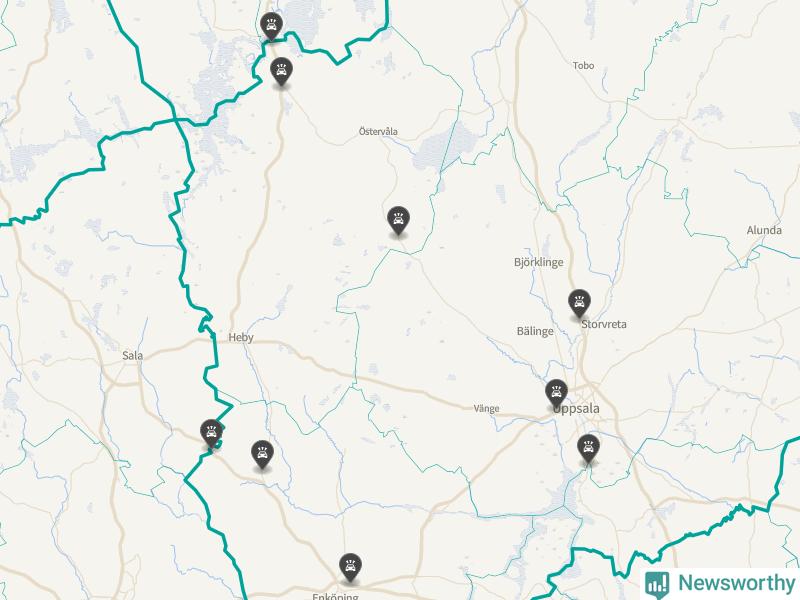
Task: Click the Bälinge place label
Action: click(x=535, y=332)
